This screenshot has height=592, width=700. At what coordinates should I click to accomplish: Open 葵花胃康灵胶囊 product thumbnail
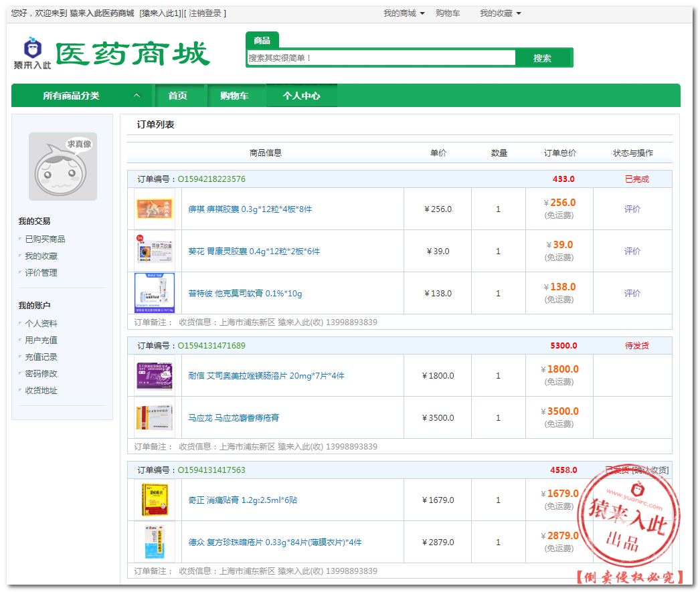[x=154, y=251]
